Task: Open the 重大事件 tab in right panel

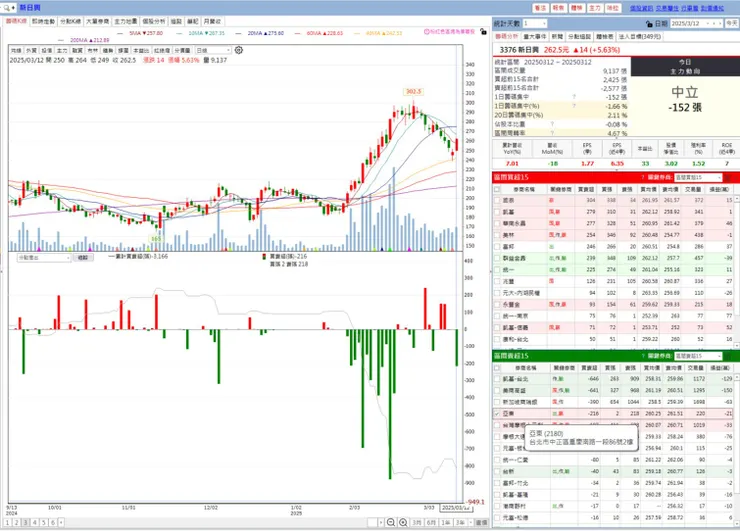Action: [535, 36]
